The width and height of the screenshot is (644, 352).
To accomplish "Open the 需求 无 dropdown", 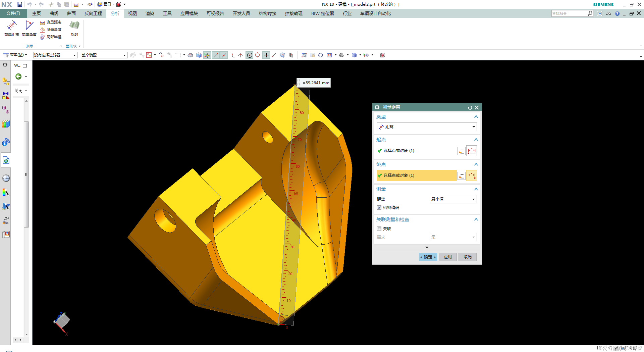I will (x=453, y=237).
